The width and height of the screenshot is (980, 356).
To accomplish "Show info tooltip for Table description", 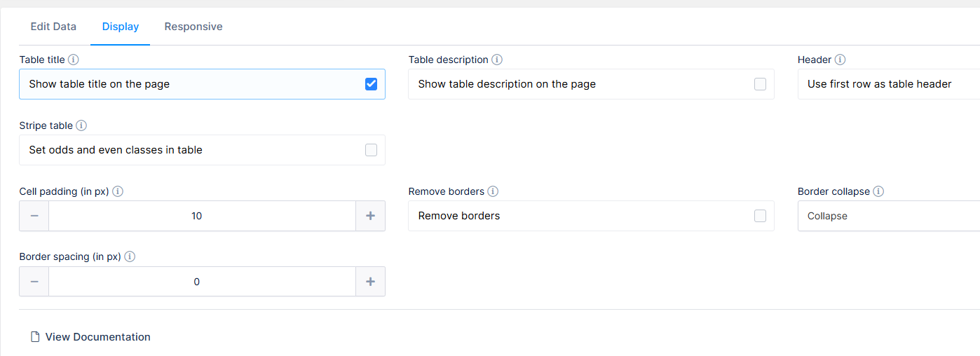I will click(497, 60).
